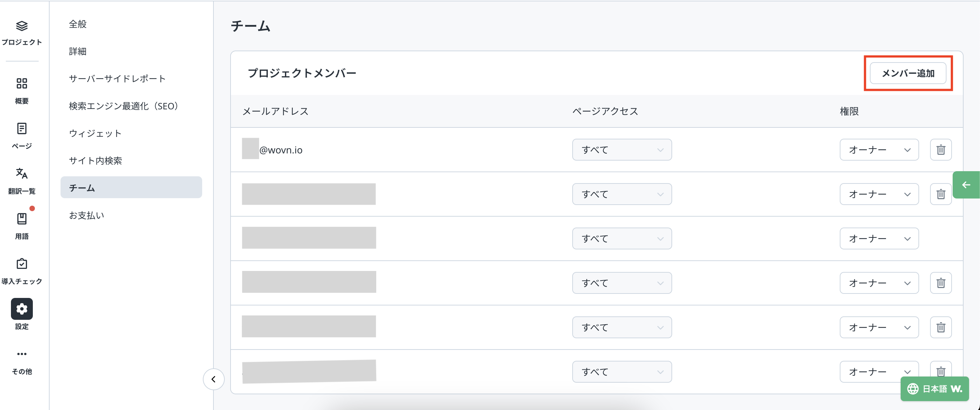Image resolution: width=980 pixels, height=410 pixels.
Task: Click the メンバー追加 button
Action: [908, 73]
